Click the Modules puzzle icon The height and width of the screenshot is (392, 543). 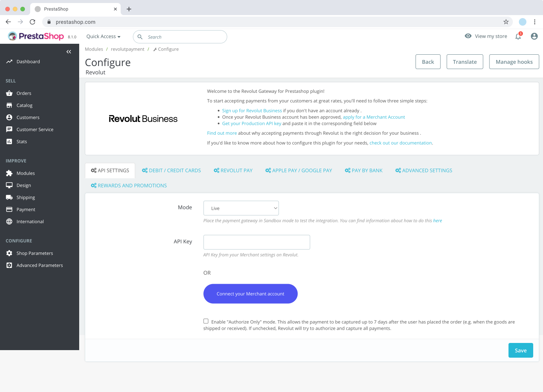coord(9,173)
